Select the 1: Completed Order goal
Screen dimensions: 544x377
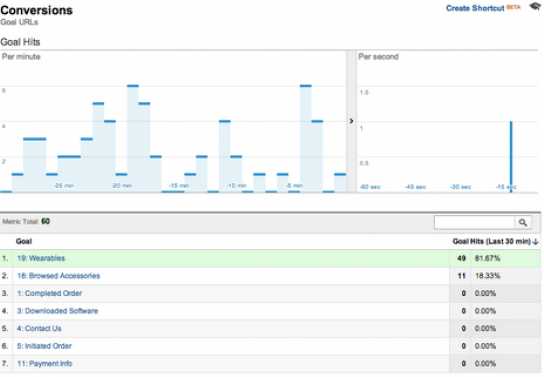[x=50, y=293]
